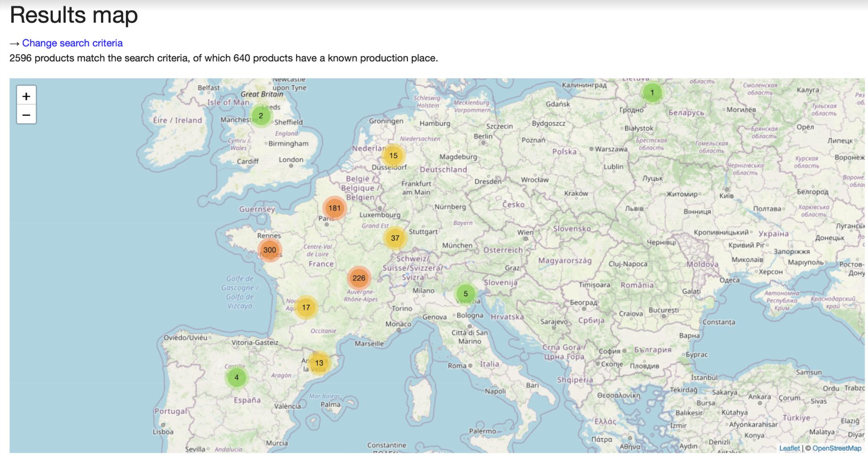Click the 37 cluster marker near Stuttgart
The image size is (868, 476).
click(x=395, y=238)
